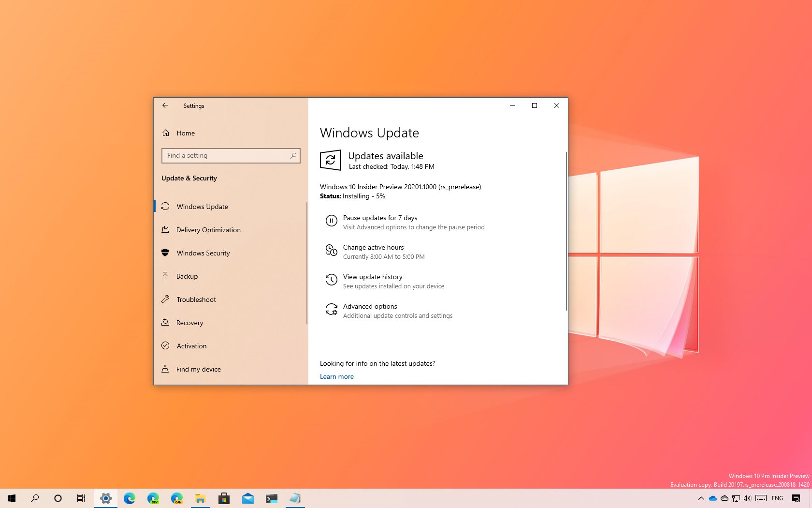Click the back arrow in Settings
The image size is (812, 508).
(165, 105)
